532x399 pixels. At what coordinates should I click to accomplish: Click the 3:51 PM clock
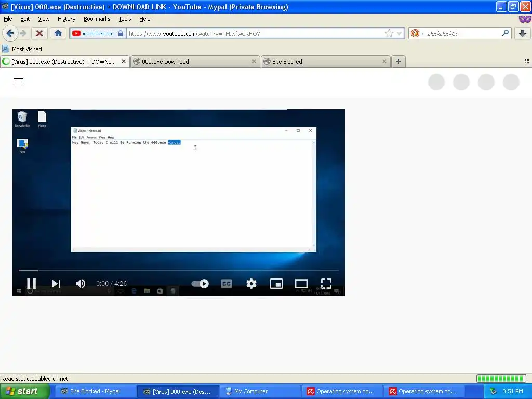pos(513,391)
